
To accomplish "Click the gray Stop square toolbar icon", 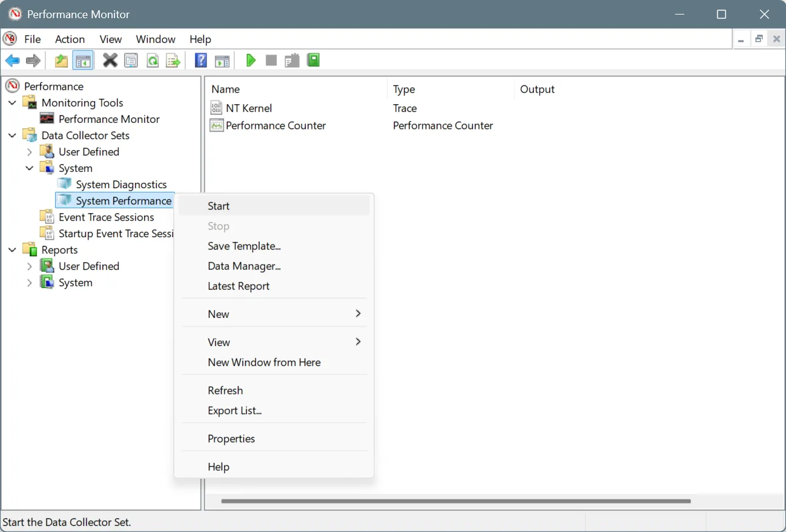I will tap(271, 61).
